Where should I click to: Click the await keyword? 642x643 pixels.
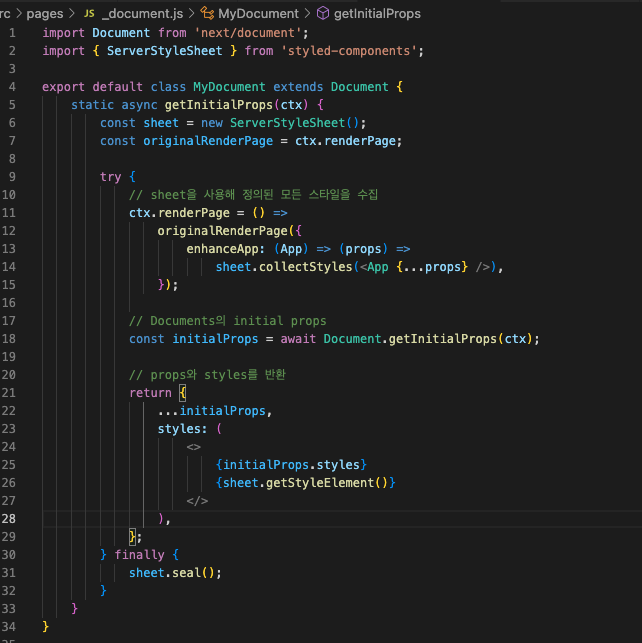tap(298, 339)
